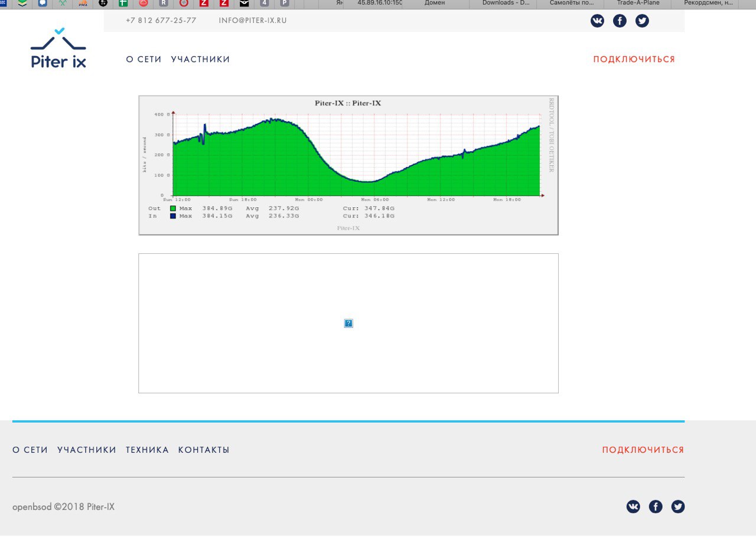The width and height of the screenshot is (756, 552).
Task: Switch to the Downloads browser tab
Action: tap(503, 3)
